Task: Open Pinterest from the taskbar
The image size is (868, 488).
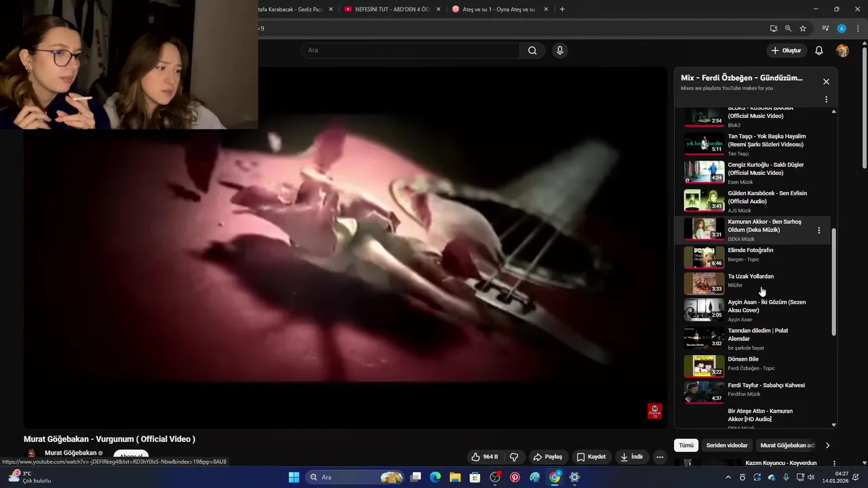Action: (515, 477)
